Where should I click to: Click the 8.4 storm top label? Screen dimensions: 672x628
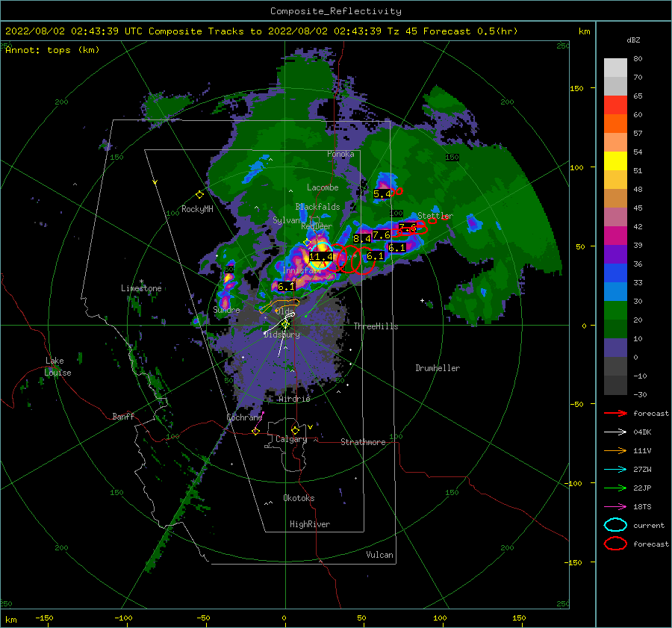[361, 239]
